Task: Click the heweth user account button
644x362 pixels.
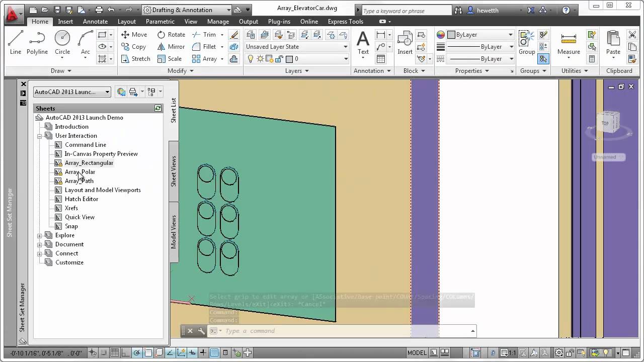Action: 483,10
